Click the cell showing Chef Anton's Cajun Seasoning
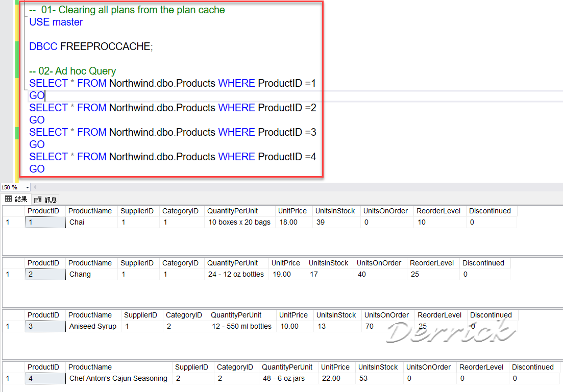 118,378
